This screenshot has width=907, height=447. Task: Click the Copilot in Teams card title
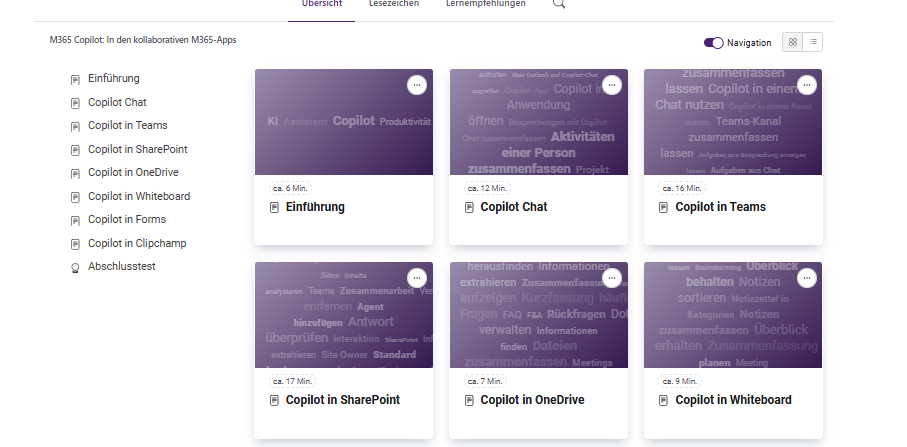pos(720,207)
